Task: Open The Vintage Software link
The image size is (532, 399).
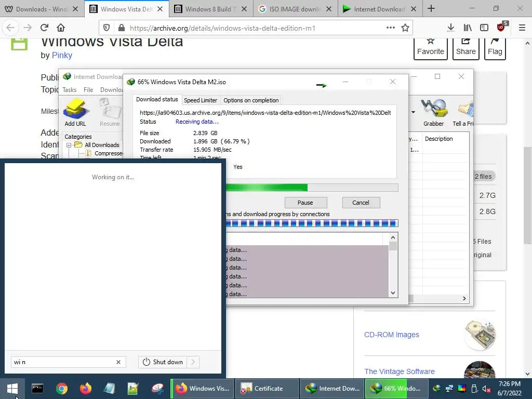Action: point(400,371)
